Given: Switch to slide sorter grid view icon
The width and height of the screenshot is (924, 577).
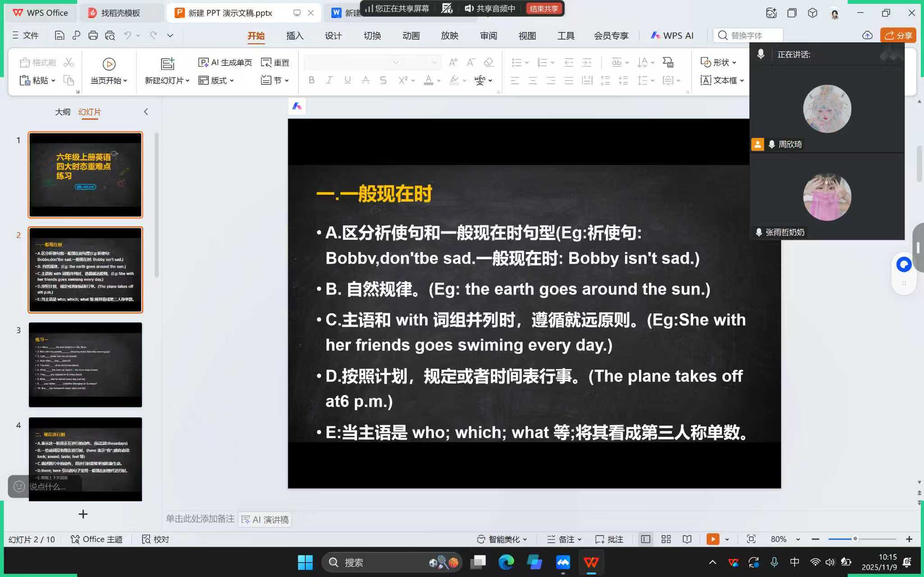Looking at the screenshot, I should 666,539.
